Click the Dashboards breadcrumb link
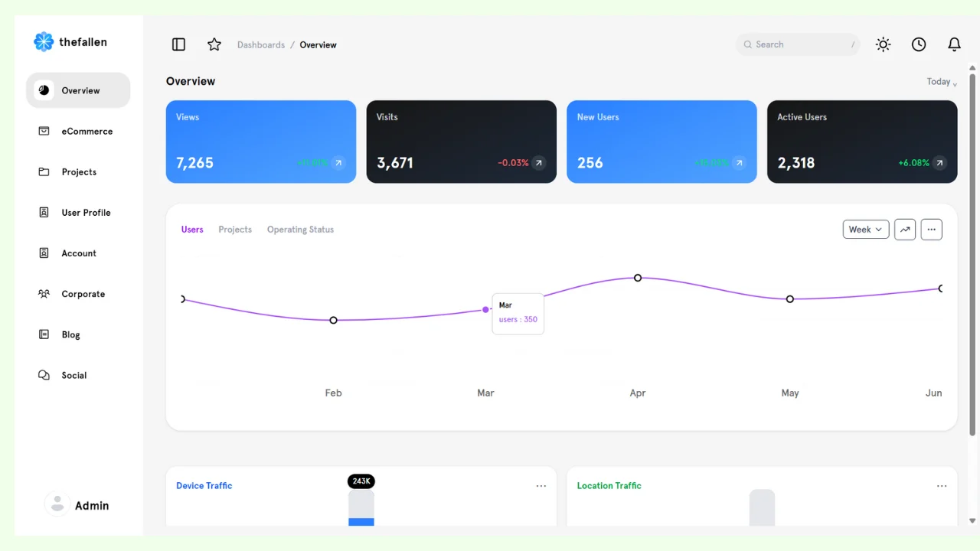Viewport: 980px width, 551px height. 261,45
